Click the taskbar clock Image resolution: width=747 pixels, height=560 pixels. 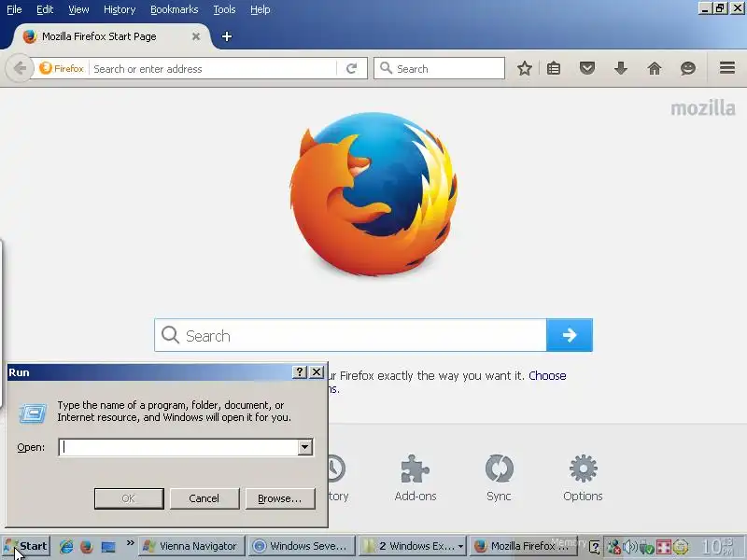point(718,546)
